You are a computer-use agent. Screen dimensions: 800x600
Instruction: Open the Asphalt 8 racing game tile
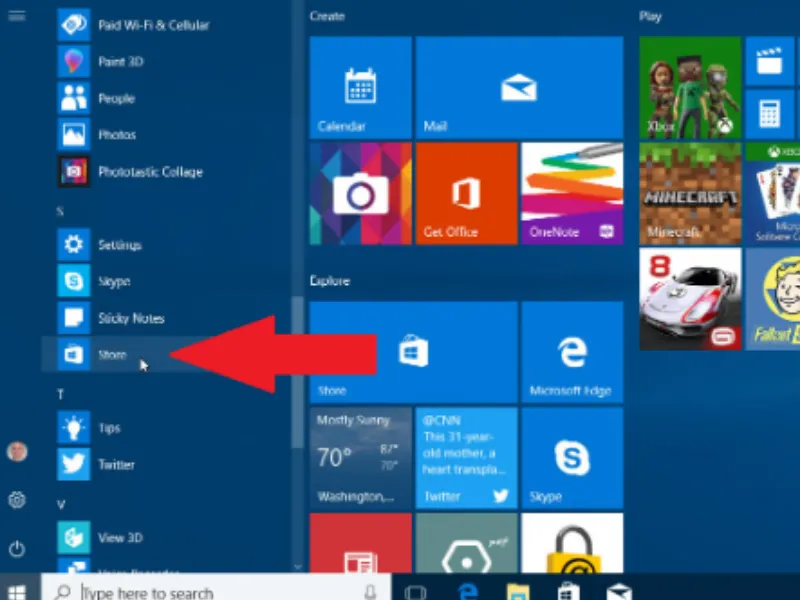(690, 299)
